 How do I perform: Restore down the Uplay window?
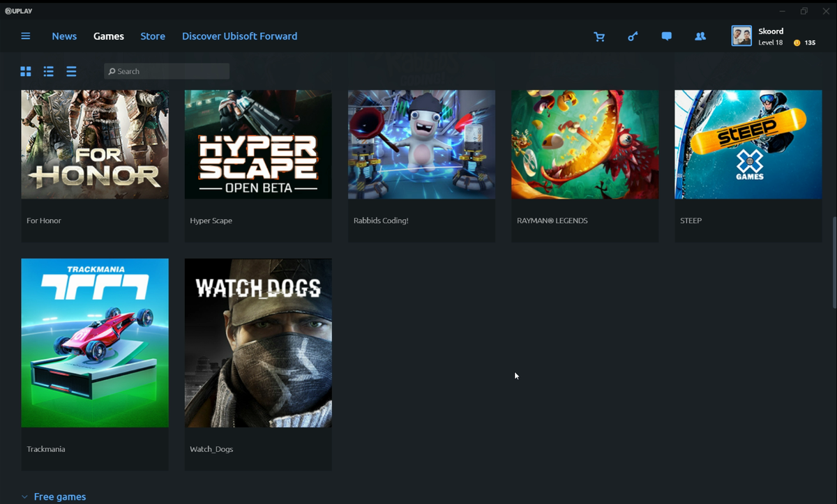tap(804, 11)
